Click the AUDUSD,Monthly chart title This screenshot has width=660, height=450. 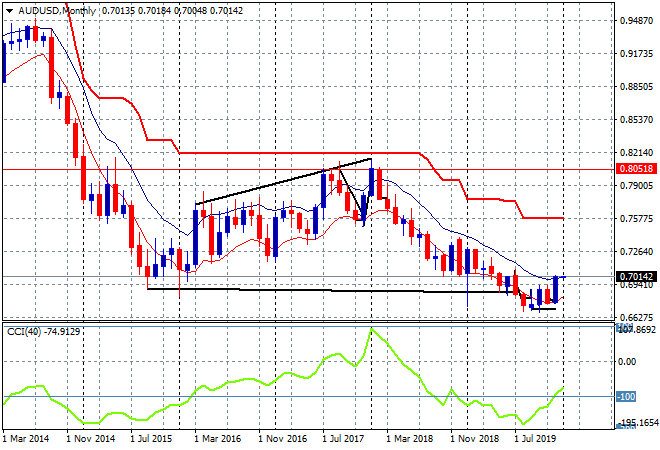[x=57, y=11]
